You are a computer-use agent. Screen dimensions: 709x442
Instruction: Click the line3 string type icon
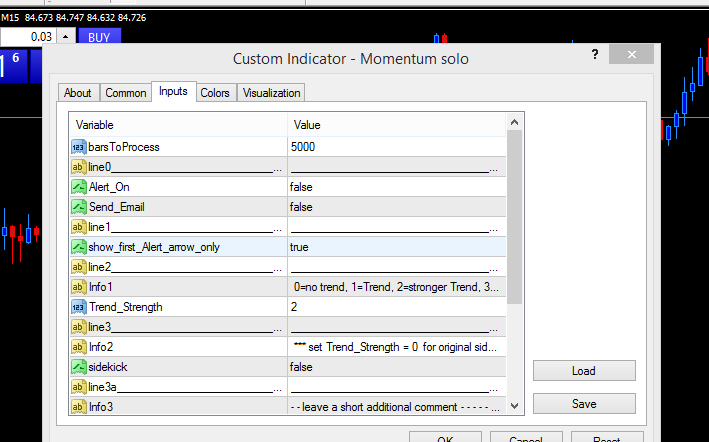click(78, 327)
